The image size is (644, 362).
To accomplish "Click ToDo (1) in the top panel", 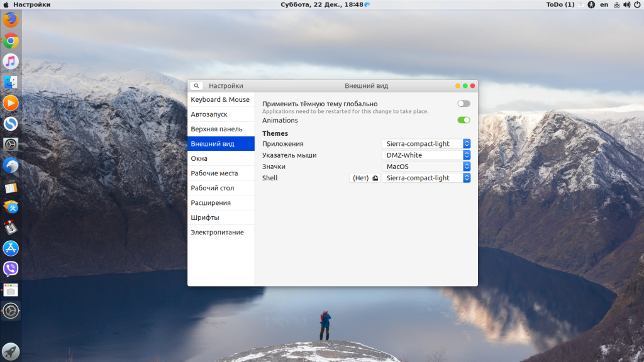I will (560, 4).
